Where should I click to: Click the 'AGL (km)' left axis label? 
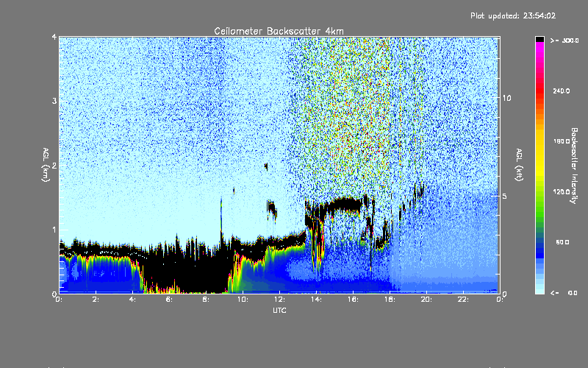click(x=46, y=164)
